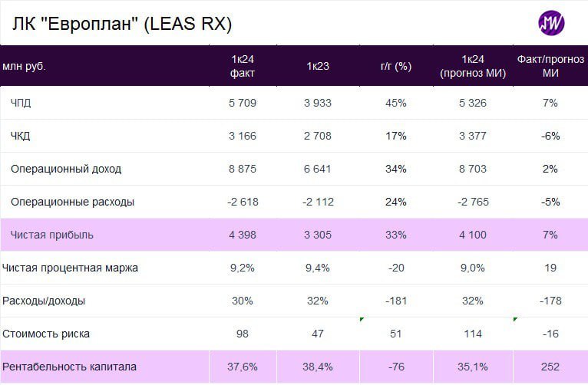Select the ЧПД row label

(21, 103)
